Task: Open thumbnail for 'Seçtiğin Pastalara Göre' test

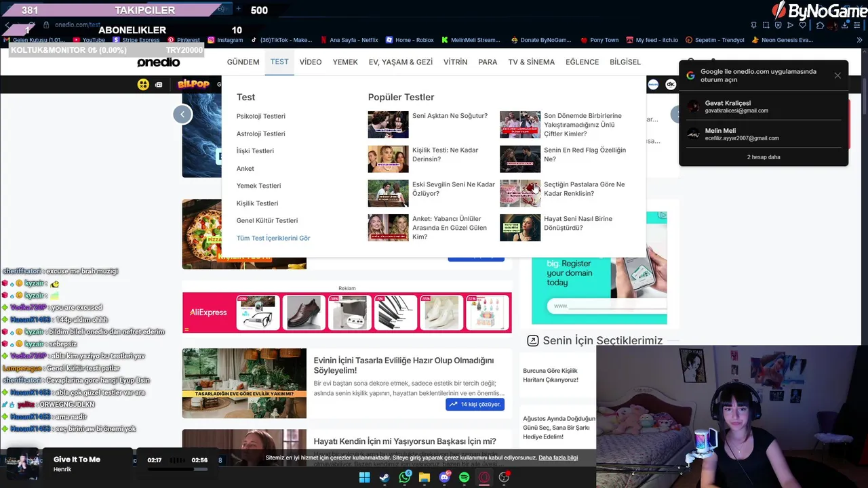Action: coord(520,193)
